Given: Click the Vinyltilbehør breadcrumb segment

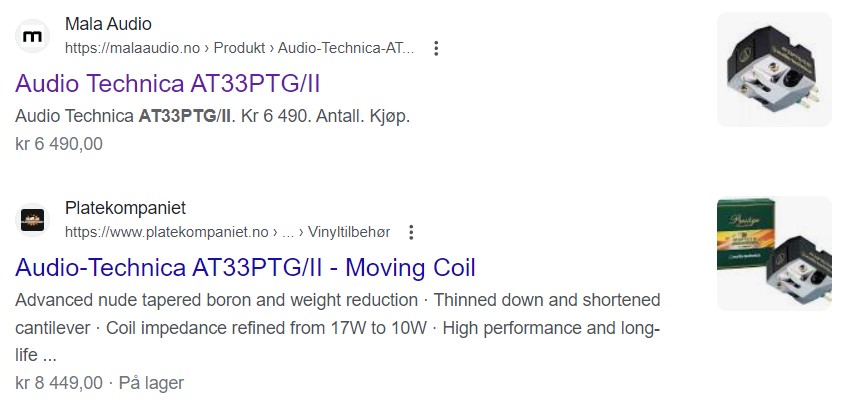Looking at the screenshot, I should point(348,232).
